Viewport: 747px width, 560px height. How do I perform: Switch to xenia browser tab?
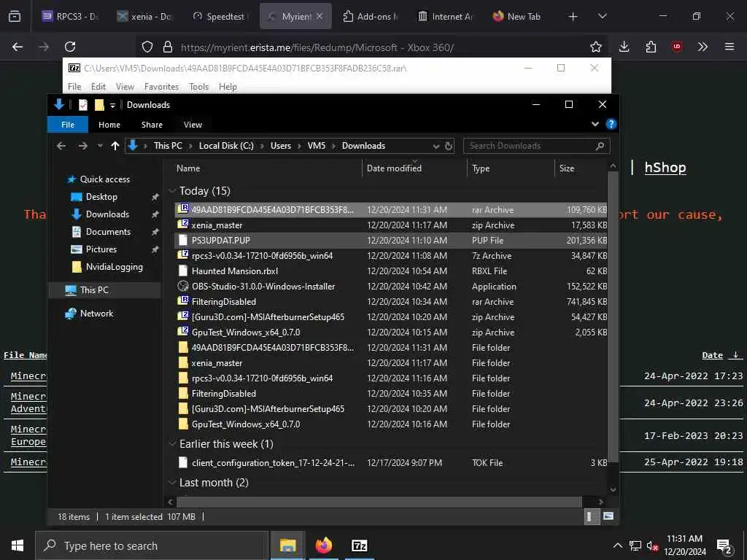145,17
